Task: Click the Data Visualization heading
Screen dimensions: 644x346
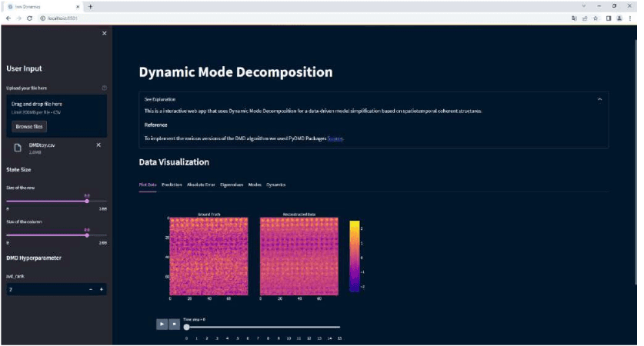Action: click(174, 162)
